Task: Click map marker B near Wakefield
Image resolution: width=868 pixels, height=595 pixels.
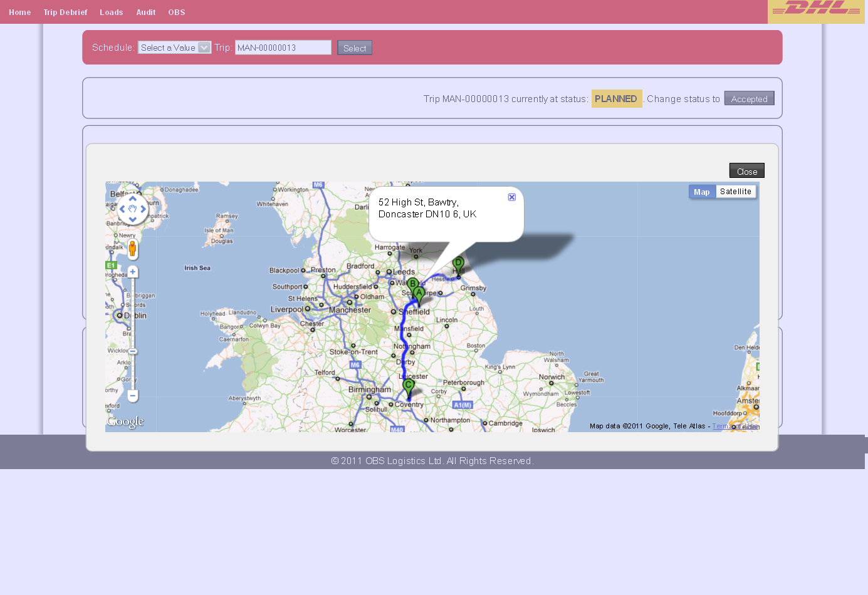Action: point(412,284)
